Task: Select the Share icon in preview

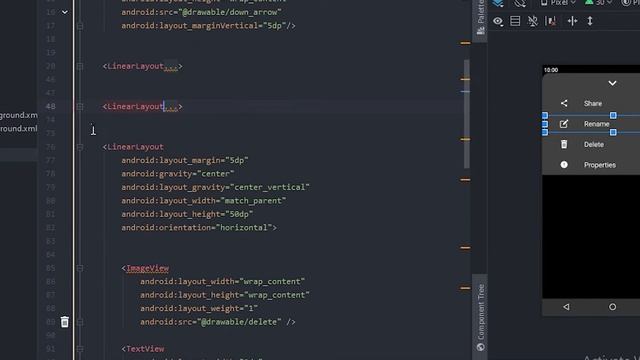Action: coord(564,103)
